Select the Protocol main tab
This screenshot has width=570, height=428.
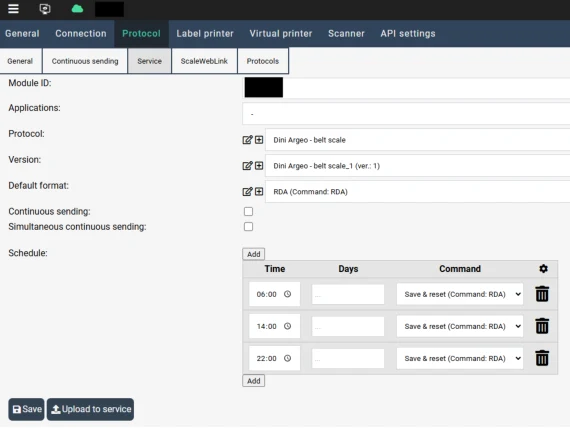click(141, 33)
